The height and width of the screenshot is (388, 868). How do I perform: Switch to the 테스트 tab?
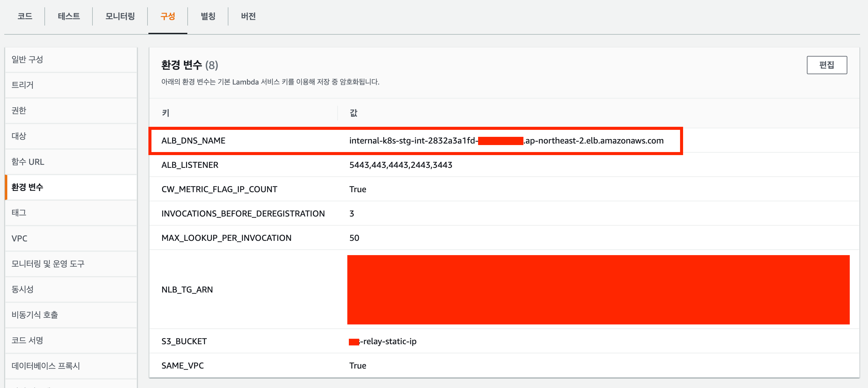tap(69, 16)
